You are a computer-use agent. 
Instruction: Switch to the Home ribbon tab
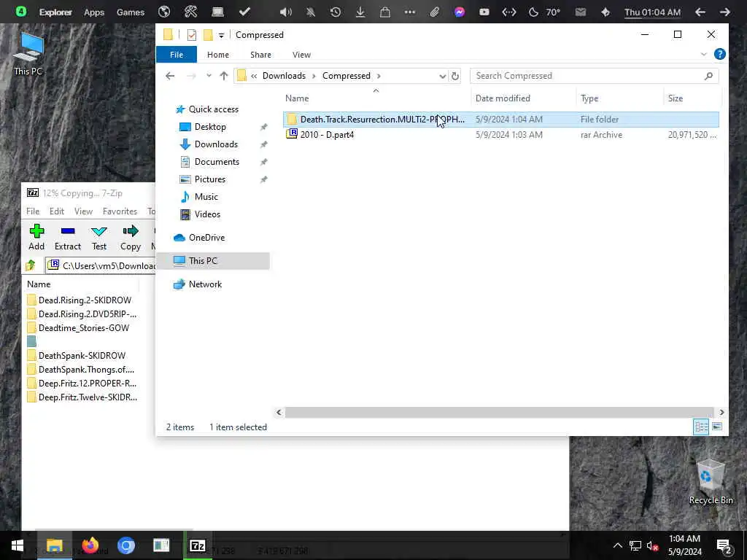coord(218,55)
